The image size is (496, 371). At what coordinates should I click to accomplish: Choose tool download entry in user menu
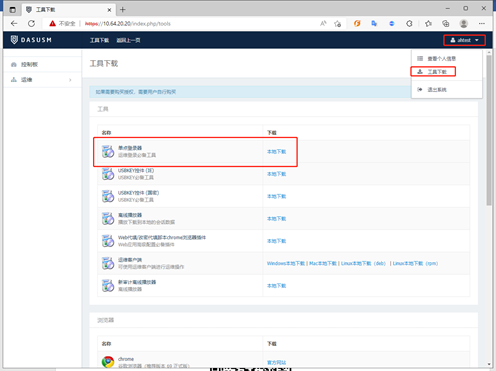point(433,71)
